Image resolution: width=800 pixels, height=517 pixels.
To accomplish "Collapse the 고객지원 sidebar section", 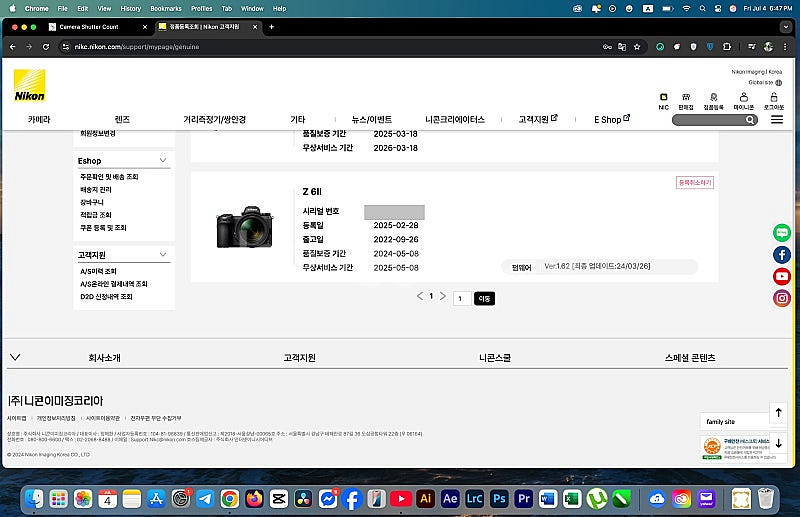I will click(x=163, y=254).
